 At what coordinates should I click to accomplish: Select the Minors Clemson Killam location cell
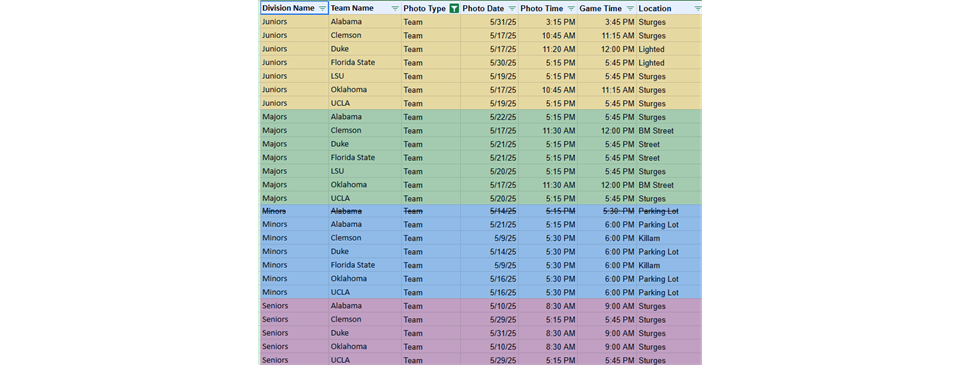[669, 238]
